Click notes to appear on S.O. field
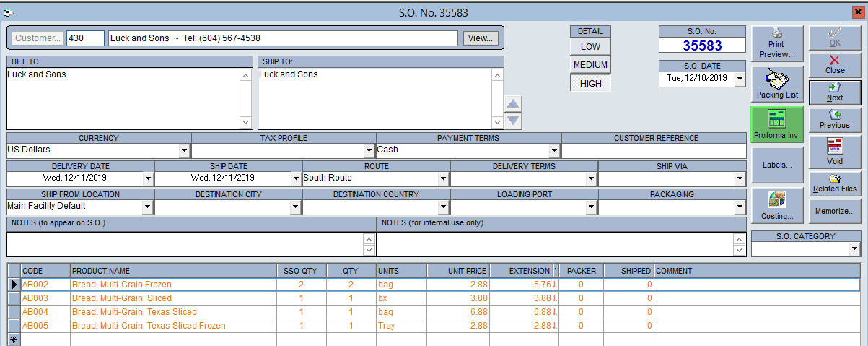 pos(185,244)
